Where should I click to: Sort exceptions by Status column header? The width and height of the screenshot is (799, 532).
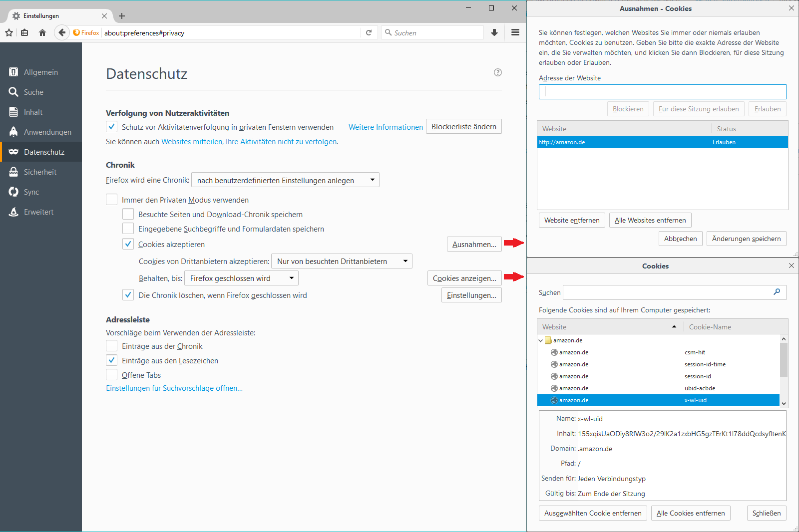pos(750,129)
